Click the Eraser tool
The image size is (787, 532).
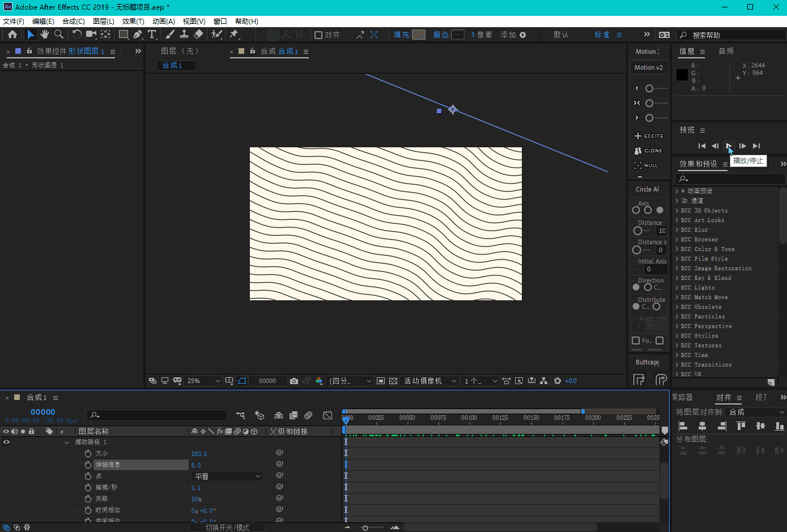(x=198, y=35)
